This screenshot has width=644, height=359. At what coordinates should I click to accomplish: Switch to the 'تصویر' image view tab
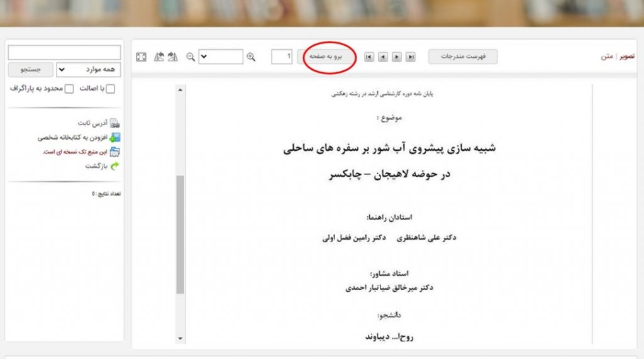[x=626, y=57]
